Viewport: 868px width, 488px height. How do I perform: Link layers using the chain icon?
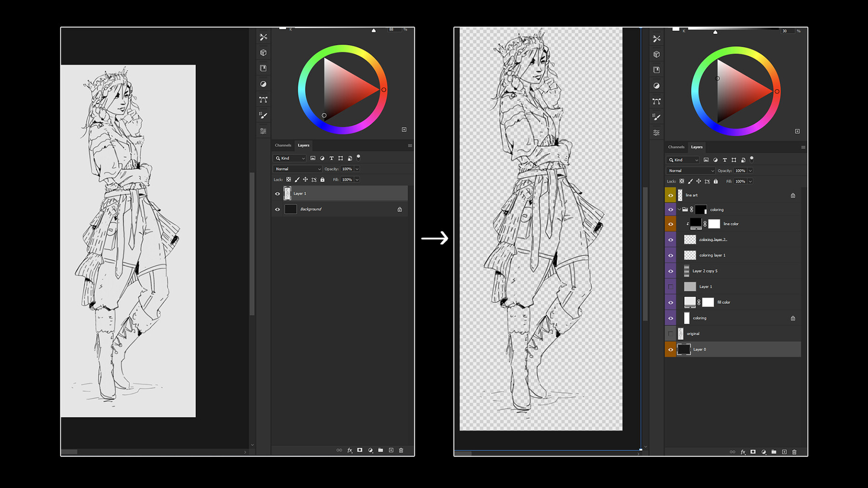click(x=339, y=450)
